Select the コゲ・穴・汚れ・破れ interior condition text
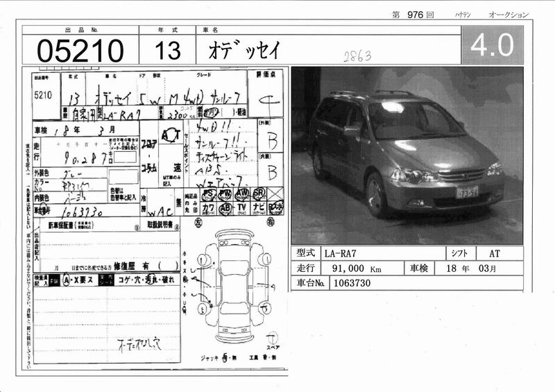555x392 pixels. (147, 280)
